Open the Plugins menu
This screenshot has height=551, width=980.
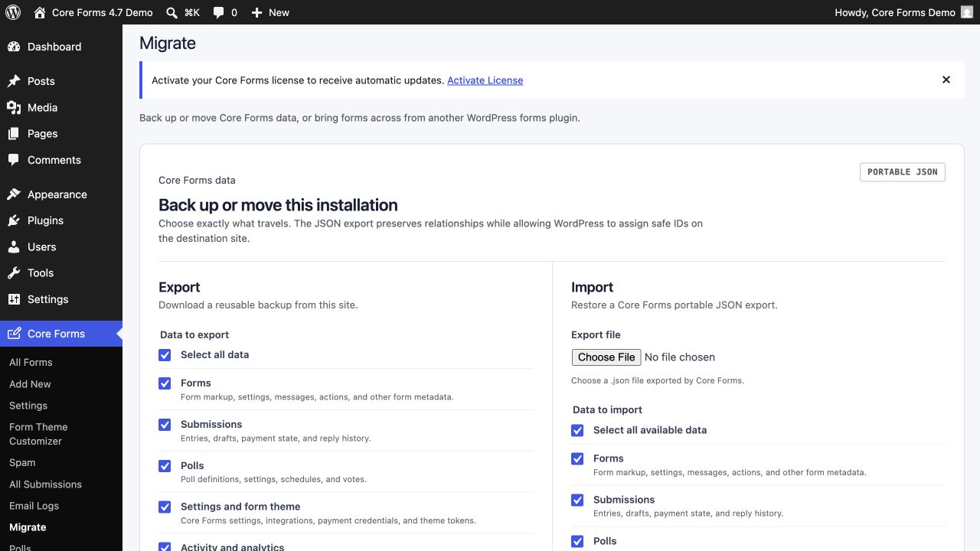46,220
